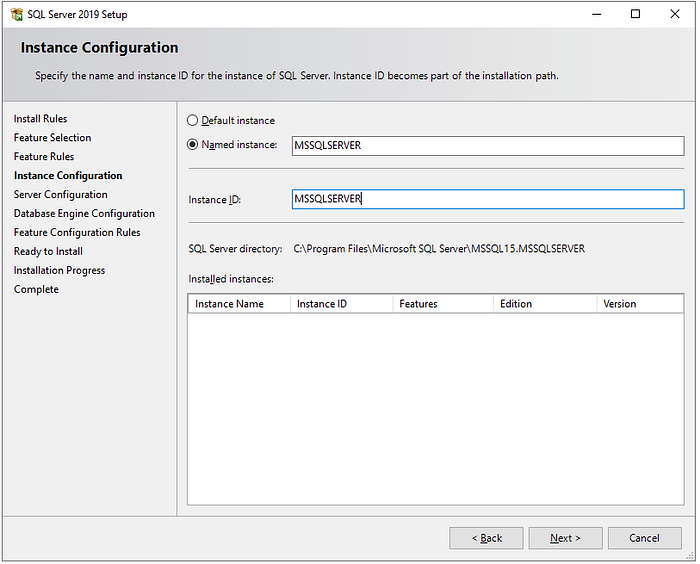Cancel the SQL Server setup
Viewport: 700px width, 564px height.
click(644, 538)
